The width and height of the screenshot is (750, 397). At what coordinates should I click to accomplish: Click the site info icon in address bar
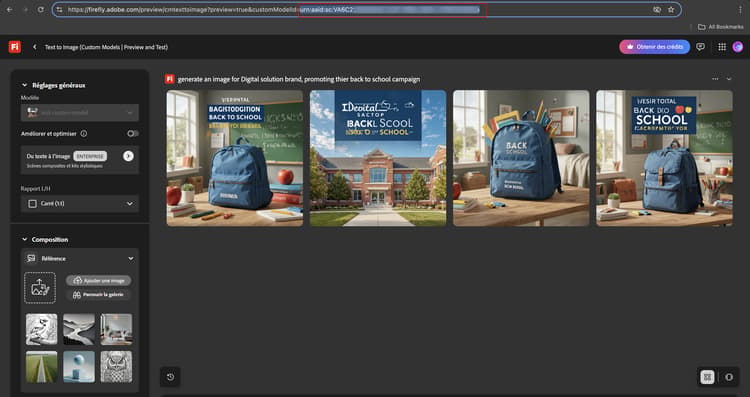click(x=59, y=10)
